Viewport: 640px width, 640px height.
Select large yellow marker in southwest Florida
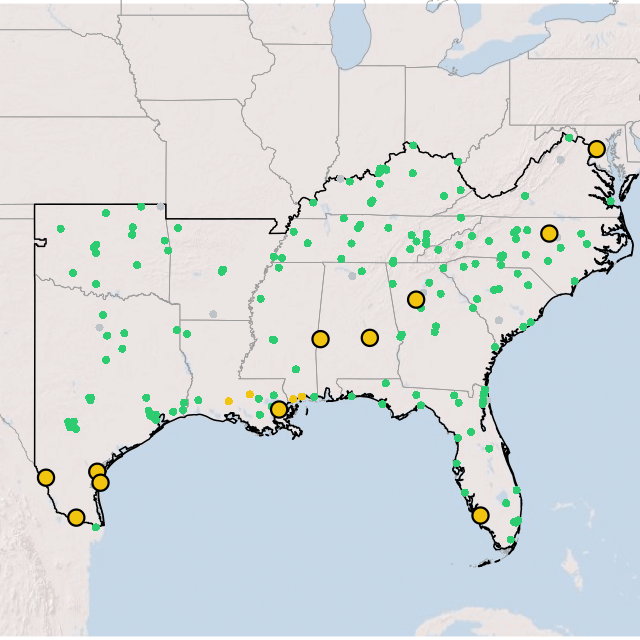tap(480, 515)
